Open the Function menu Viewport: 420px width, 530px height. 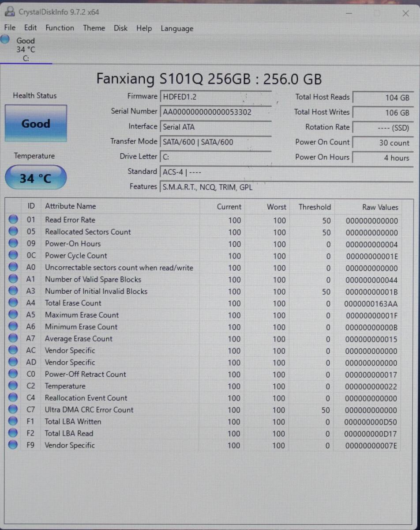pyautogui.click(x=60, y=27)
